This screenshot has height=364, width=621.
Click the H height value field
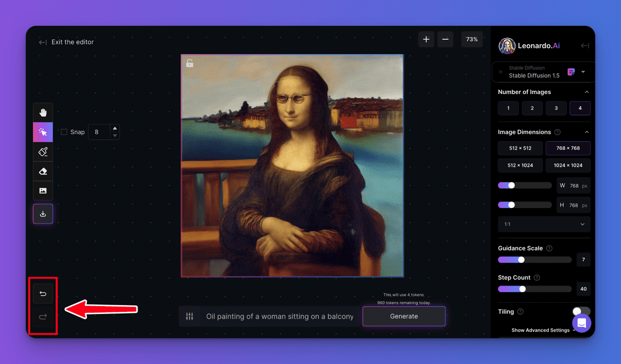tap(573, 205)
